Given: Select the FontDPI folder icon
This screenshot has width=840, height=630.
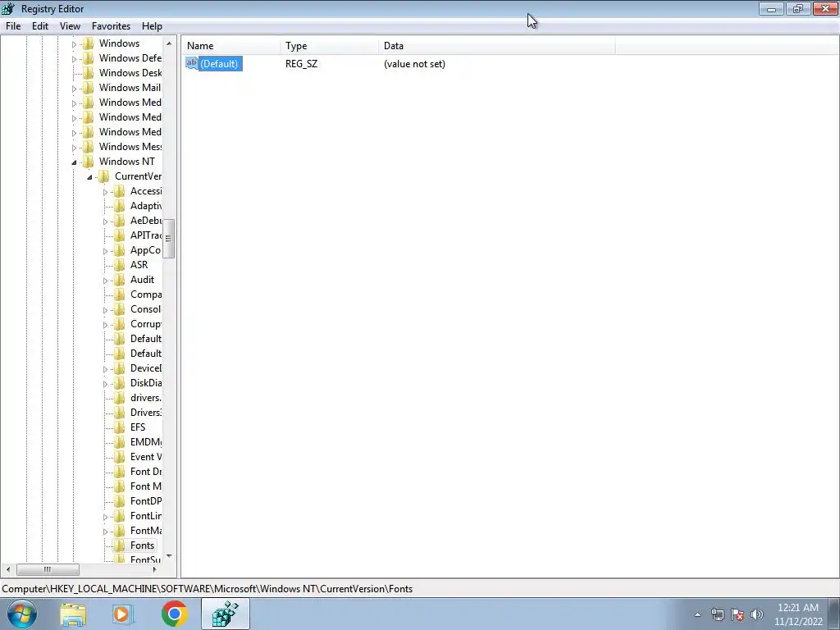Looking at the screenshot, I should (x=120, y=501).
